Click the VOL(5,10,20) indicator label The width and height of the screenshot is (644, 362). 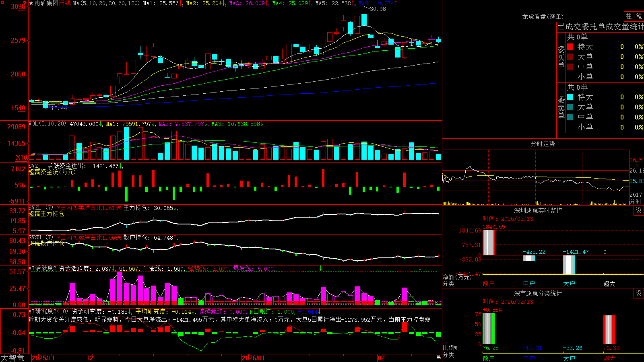pos(47,124)
